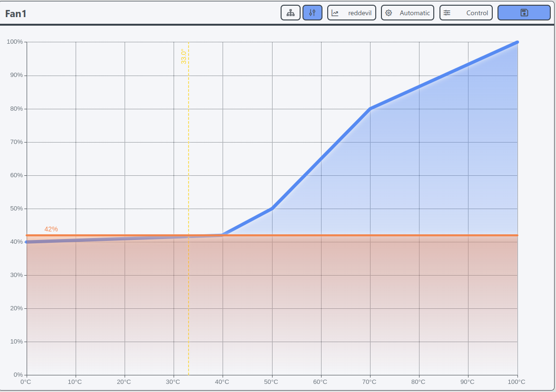Click the line chart icon beside reddevil
Image resolution: width=556 pixels, height=392 pixels.
point(335,13)
